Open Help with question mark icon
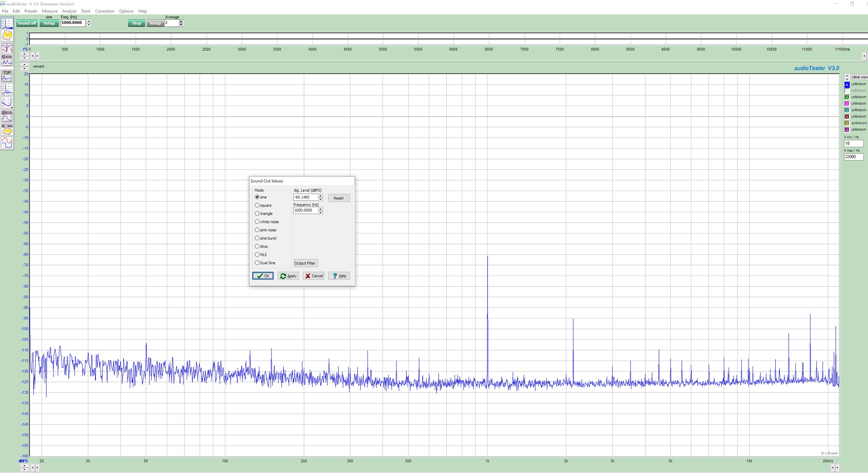 (339, 276)
